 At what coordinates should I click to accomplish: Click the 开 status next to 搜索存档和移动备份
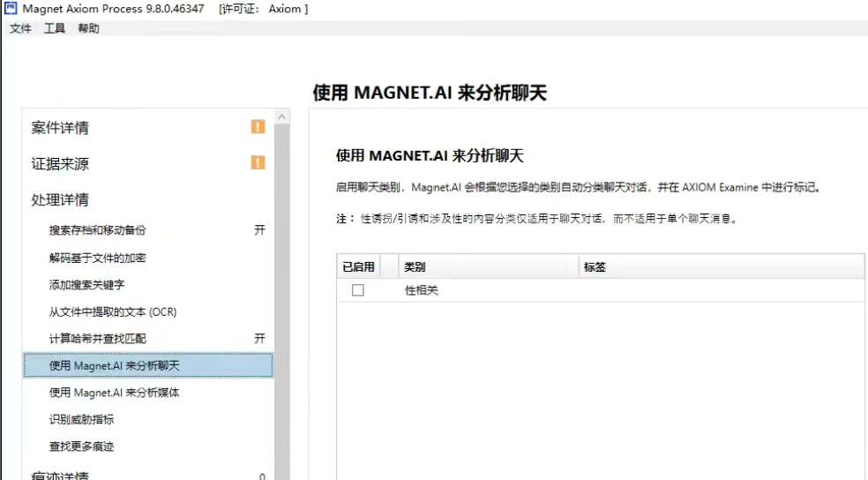click(259, 229)
